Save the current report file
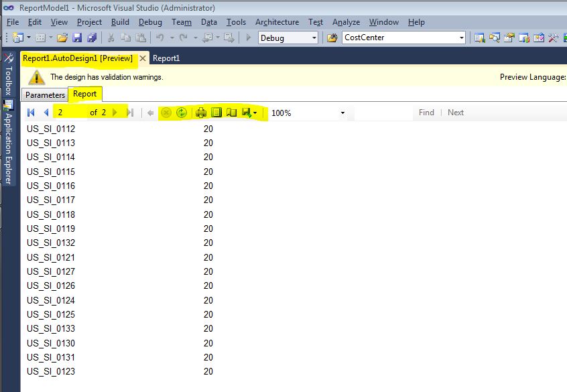The height and width of the screenshot is (392, 567). click(76, 38)
